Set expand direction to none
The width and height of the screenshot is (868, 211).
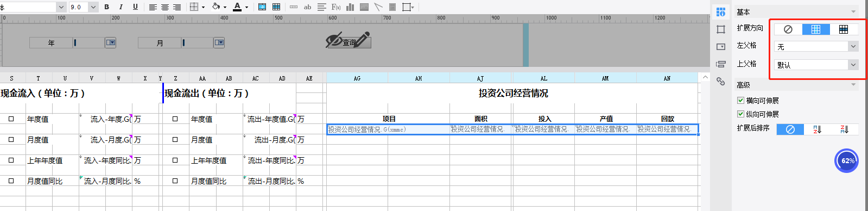[x=788, y=29]
